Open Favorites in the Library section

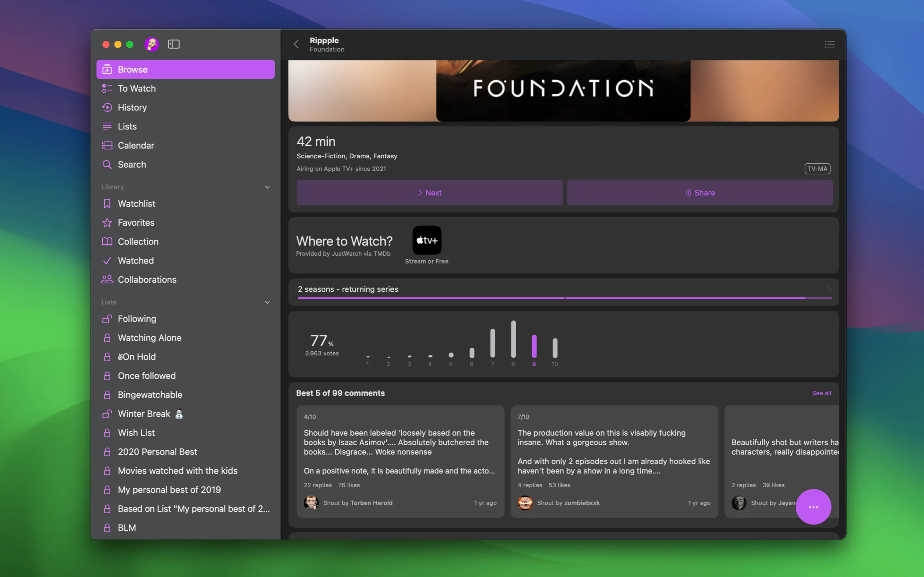pos(136,222)
